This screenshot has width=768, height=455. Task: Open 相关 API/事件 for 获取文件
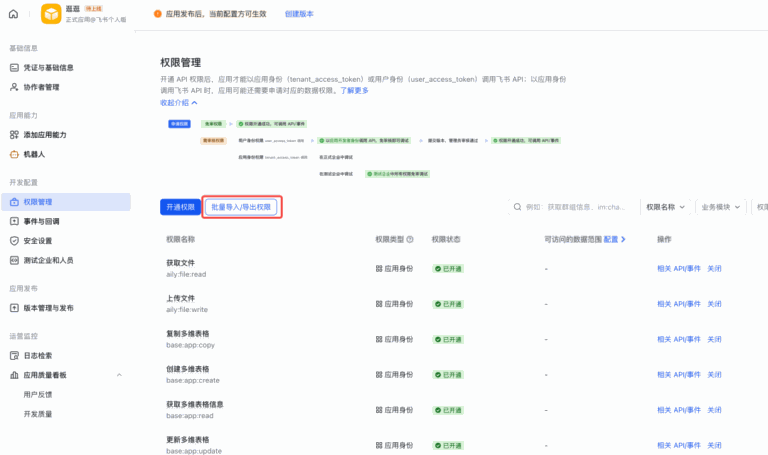[679, 269]
